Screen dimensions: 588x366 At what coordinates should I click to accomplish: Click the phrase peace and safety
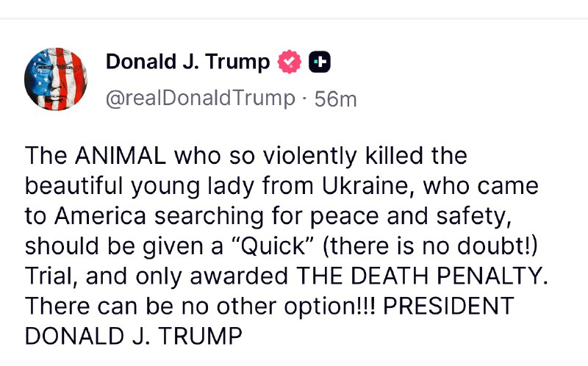tap(411, 217)
